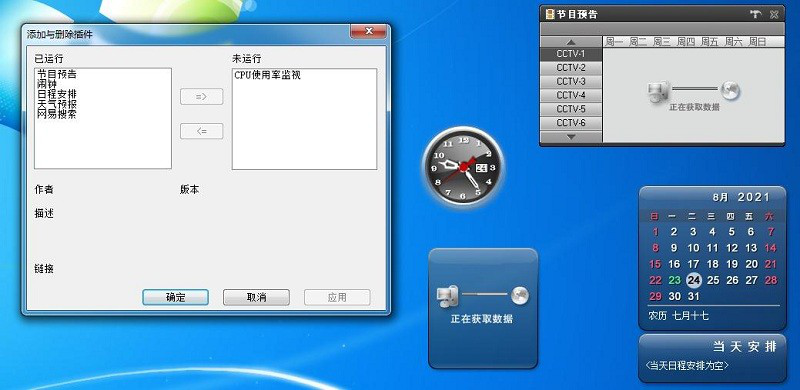Image resolution: width=800 pixels, height=390 pixels.
Task: Click the 8月 month label in calendar
Action: (721, 198)
